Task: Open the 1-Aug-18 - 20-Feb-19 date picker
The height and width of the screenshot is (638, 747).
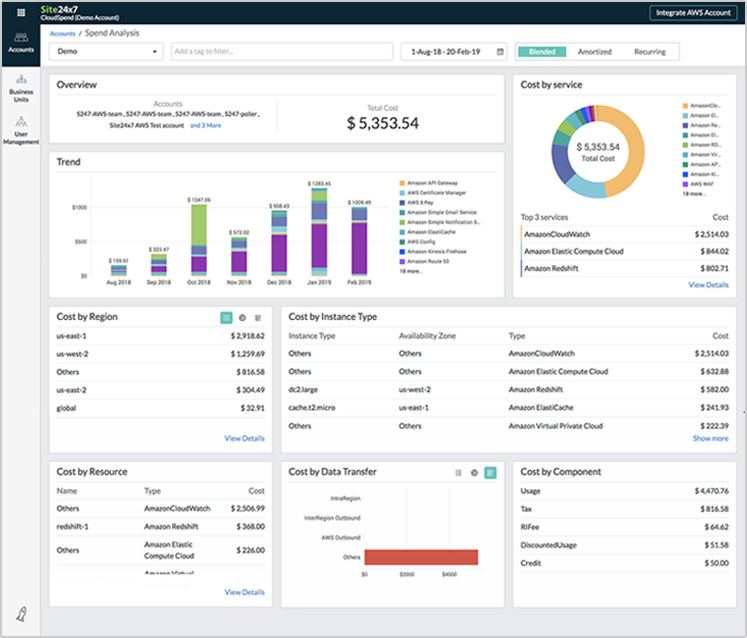Action: point(454,51)
